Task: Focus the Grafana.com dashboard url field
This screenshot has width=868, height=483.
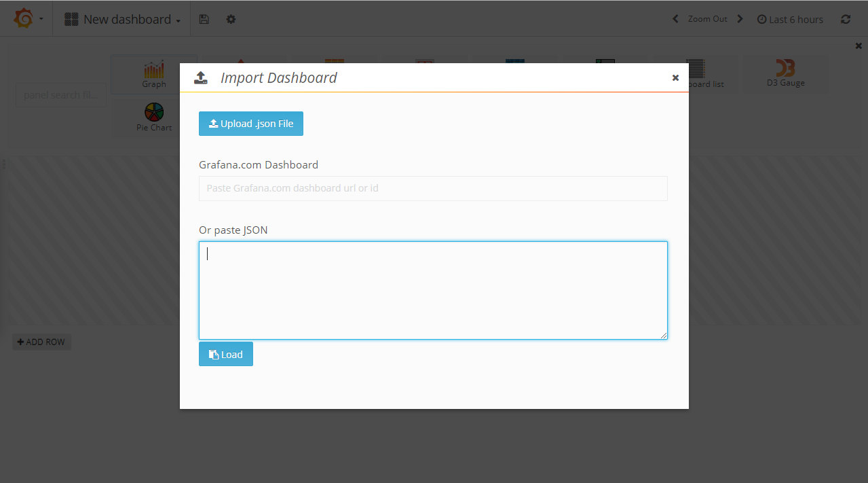Action: click(x=433, y=188)
